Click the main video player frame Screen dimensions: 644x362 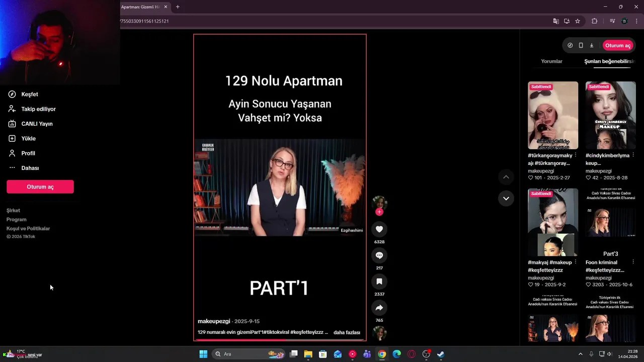pos(280,188)
